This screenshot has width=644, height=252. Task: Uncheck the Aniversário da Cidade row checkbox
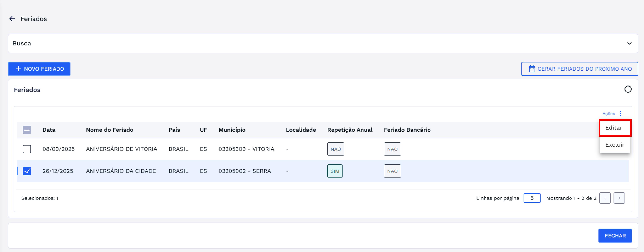[27, 171]
